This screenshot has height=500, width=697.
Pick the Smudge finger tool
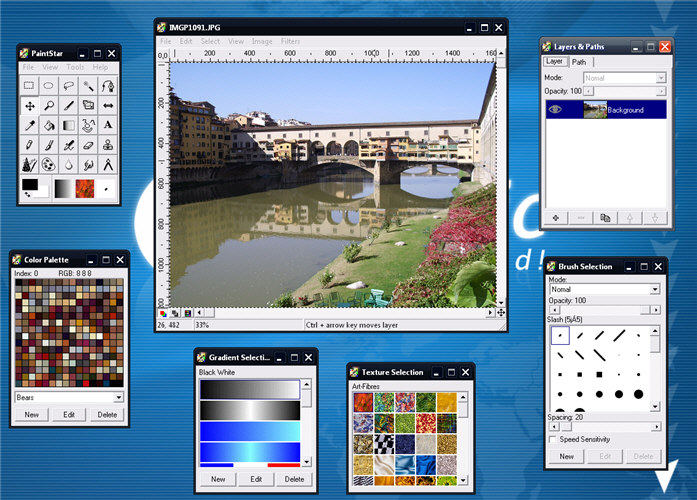88,165
